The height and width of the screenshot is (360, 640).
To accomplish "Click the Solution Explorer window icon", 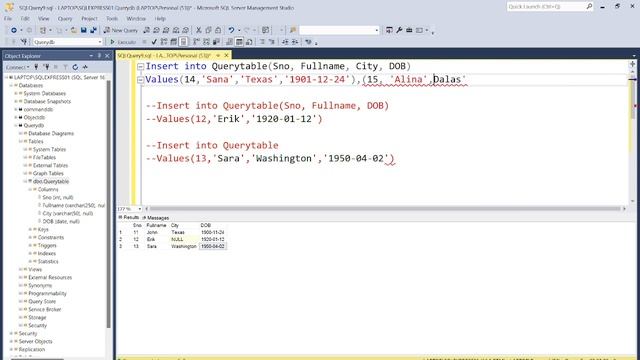I will point(389,30).
